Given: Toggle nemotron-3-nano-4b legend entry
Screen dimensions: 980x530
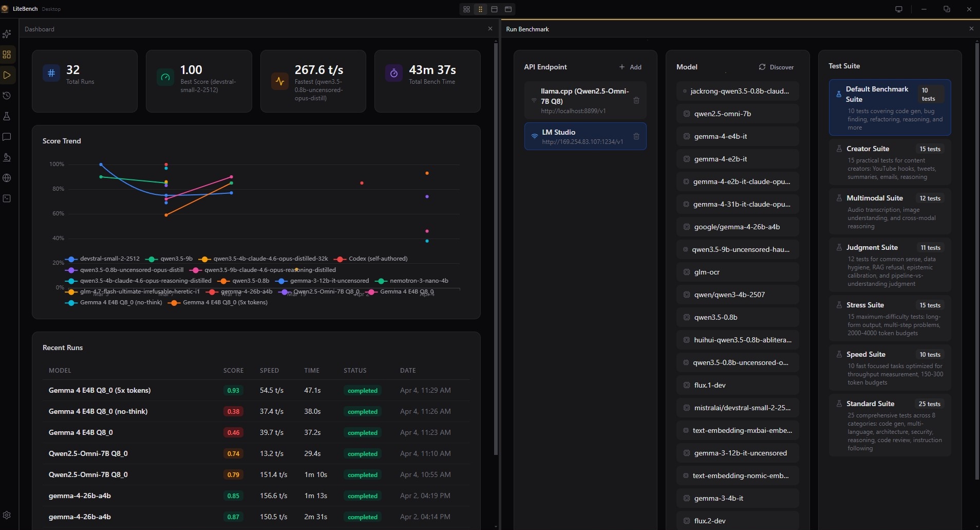Looking at the screenshot, I should pyautogui.click(x=412, y=281).
